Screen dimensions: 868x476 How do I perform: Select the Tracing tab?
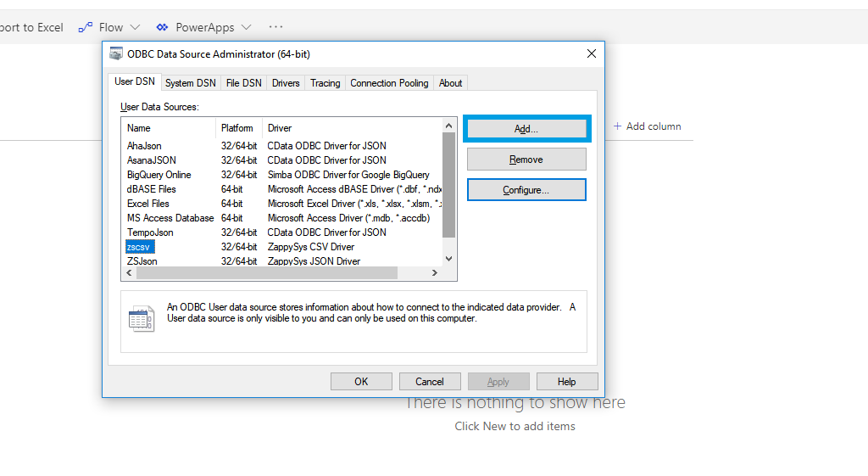(325, 83)
